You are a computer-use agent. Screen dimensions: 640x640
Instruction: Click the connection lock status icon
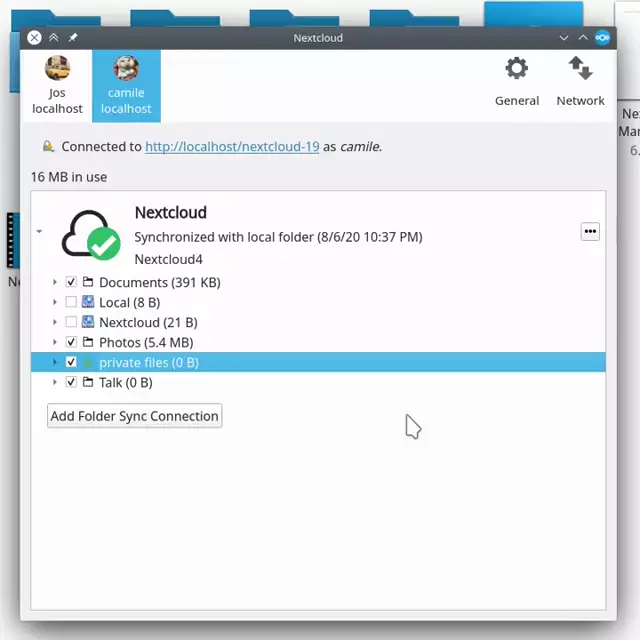coord(48,146)
